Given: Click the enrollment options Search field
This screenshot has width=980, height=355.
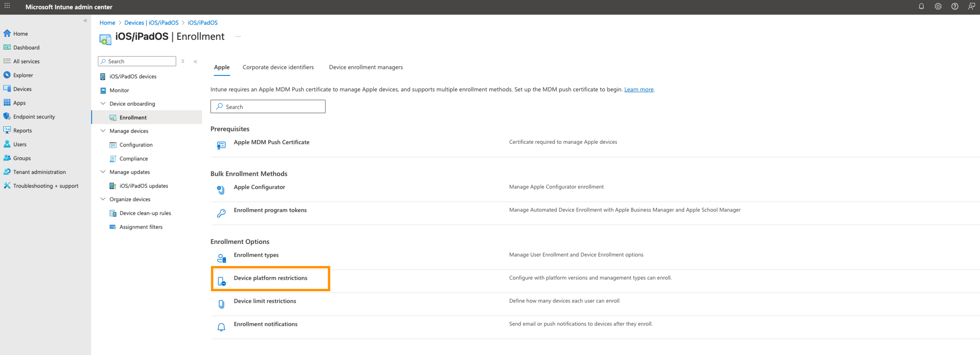Looking at the screenshot, I should pyautogui.click(x=268, y=107).
